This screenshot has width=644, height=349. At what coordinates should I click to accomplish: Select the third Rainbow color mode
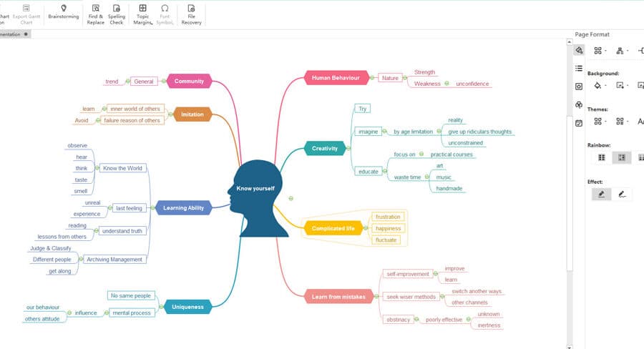tap(640, 157)
